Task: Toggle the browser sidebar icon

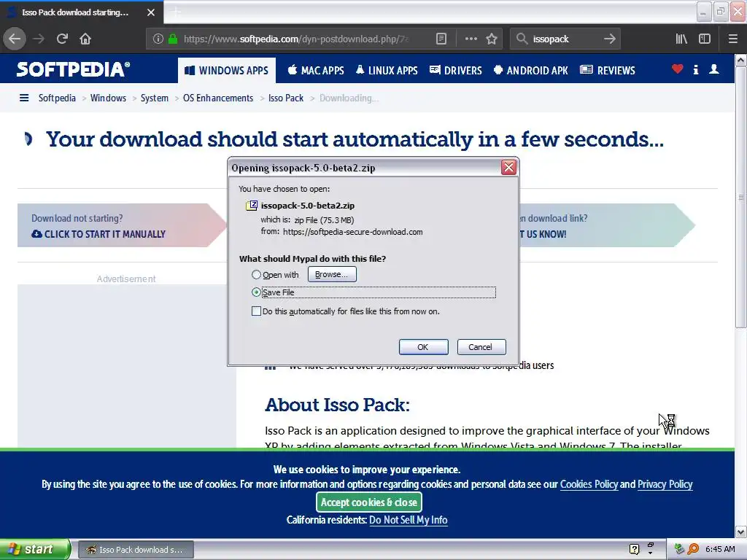Action: click(705, 39)
